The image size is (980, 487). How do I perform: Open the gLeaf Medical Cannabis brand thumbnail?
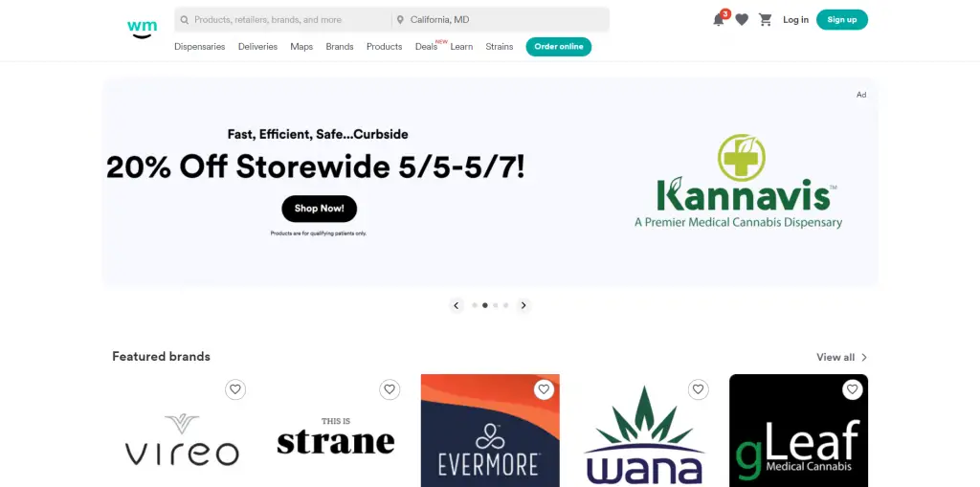click(x=799, y=431)
